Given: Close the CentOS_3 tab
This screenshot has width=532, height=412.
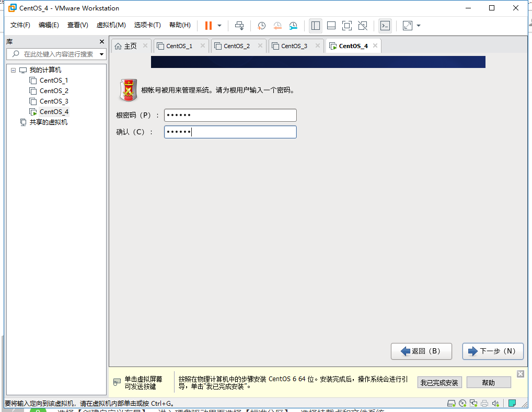Looking at the screenshot, I should point(318,45).
